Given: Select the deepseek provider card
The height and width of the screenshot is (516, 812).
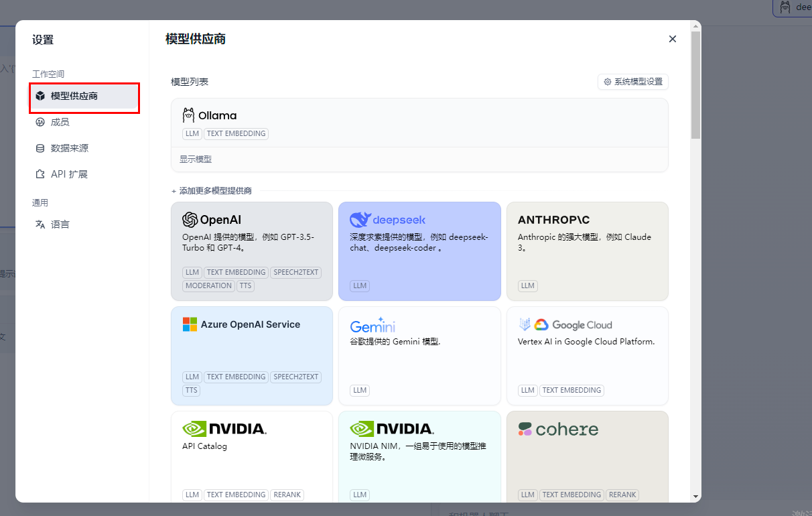Looking at the screenshot, I should [419, 251].
